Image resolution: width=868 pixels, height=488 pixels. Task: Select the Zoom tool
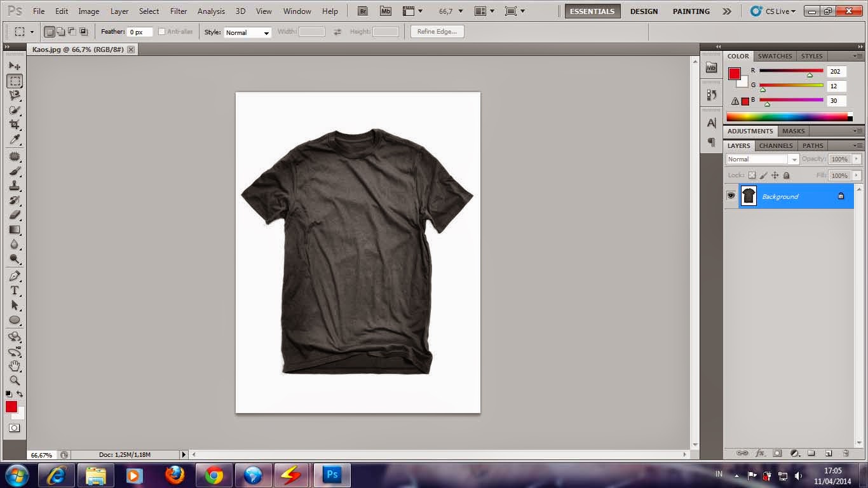tap(15, 381)
